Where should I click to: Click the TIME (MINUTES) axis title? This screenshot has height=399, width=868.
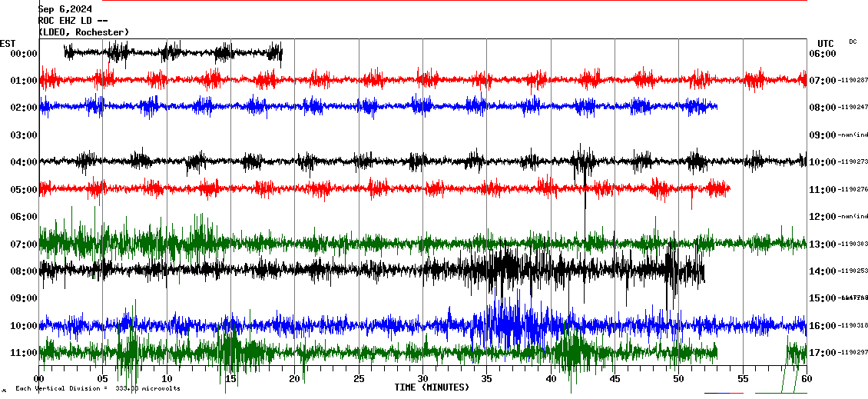[x=432, y=387]
